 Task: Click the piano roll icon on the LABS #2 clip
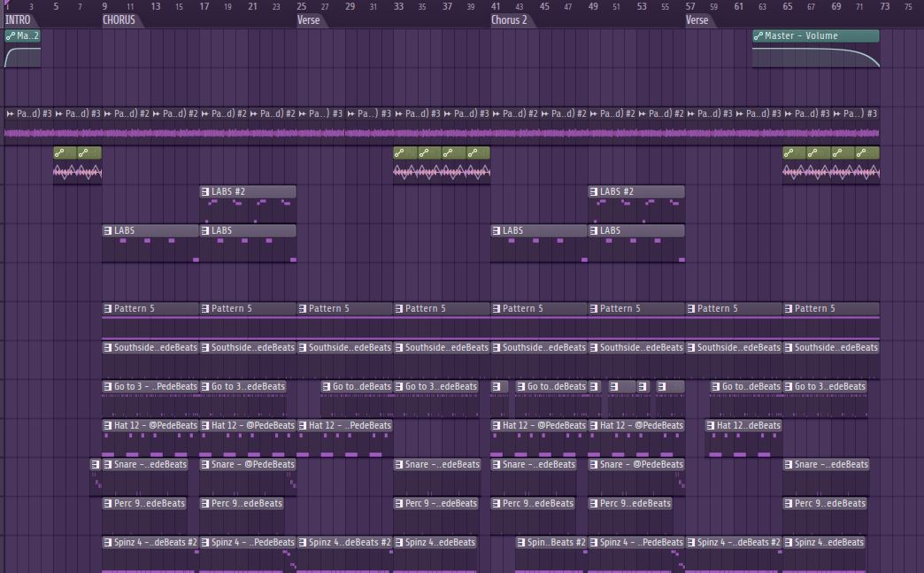click(x=206, y=191)
